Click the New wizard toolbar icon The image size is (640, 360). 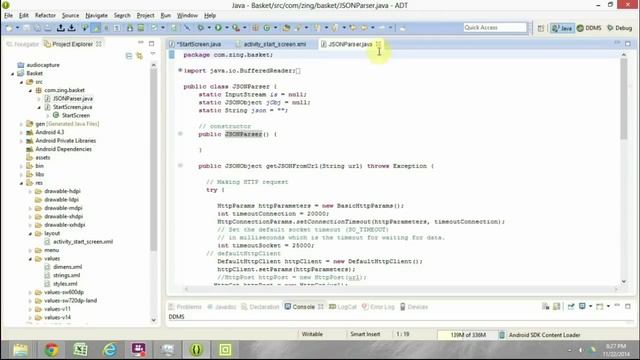coord(9,28)
